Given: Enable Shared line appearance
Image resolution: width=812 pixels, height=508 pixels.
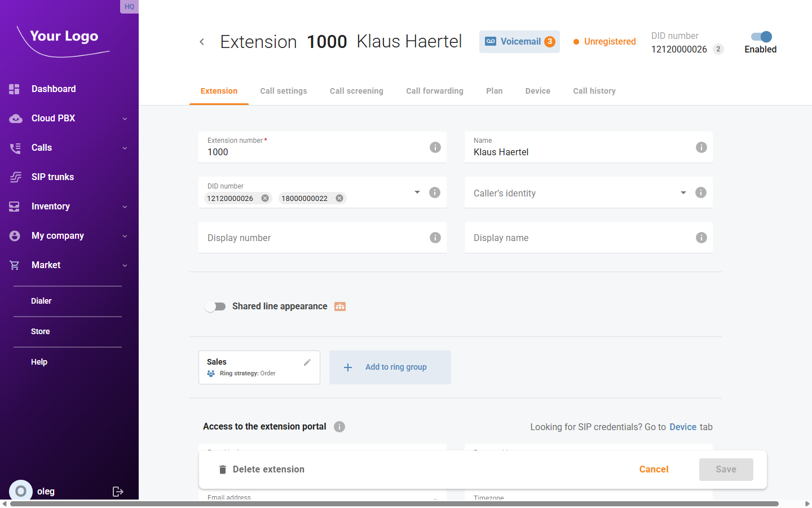Looking at the screenshot, I should 215,306.
